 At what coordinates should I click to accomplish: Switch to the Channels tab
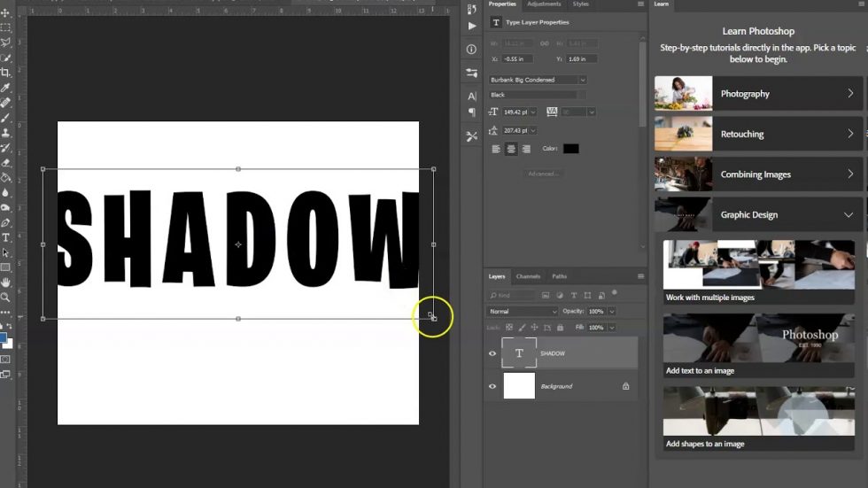point(528,276)
